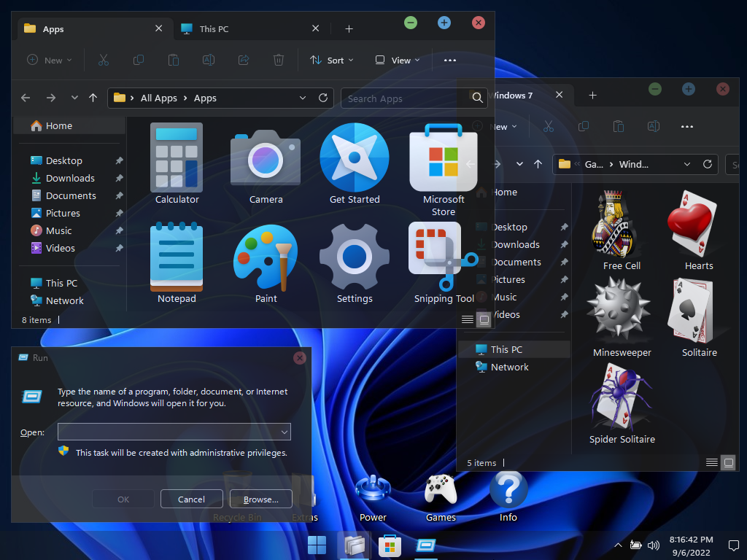Add a new tab in Windows 7 window
Image resolution: width=747 pixels, height=560 pixels.
(592, 96)
